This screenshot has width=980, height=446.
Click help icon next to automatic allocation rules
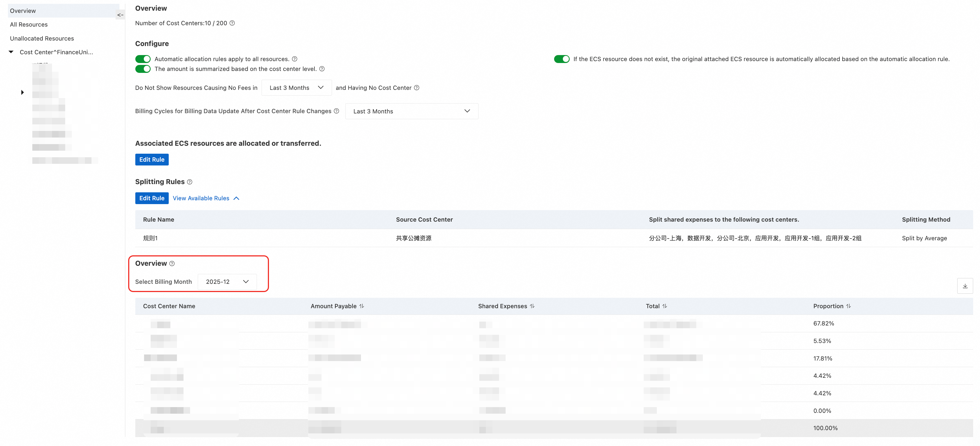pos(294,59)
